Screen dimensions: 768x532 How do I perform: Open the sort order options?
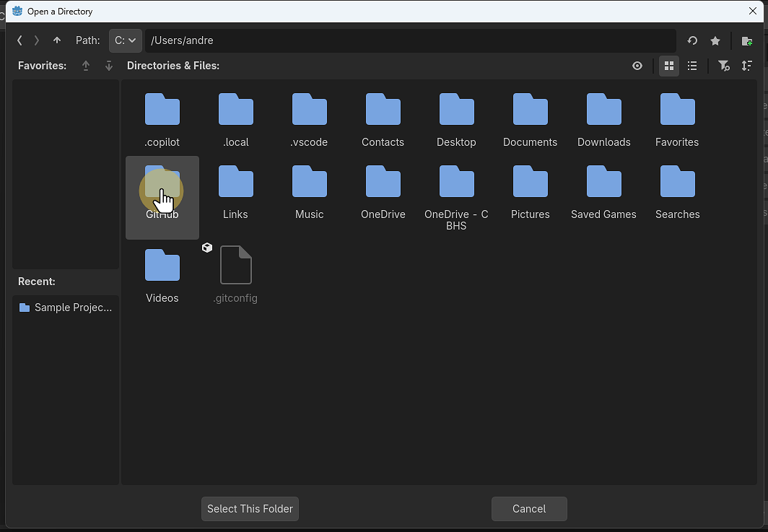tap(747, 66)
